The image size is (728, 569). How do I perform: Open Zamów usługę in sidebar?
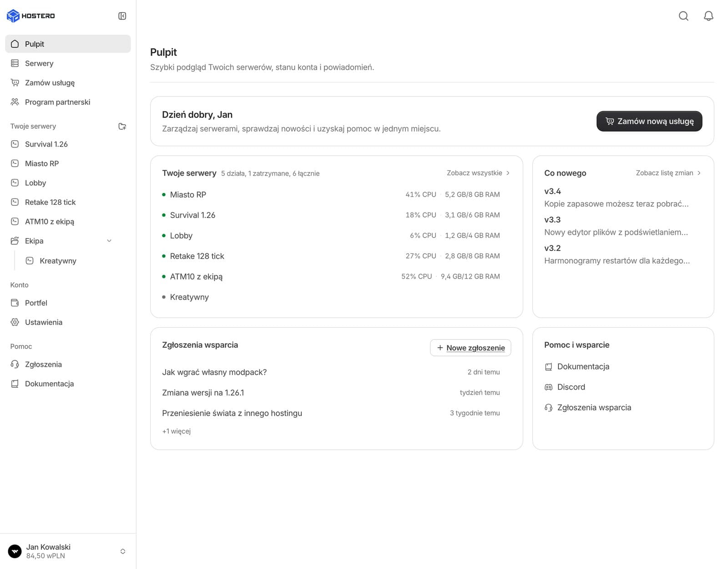tap(68, 83)
